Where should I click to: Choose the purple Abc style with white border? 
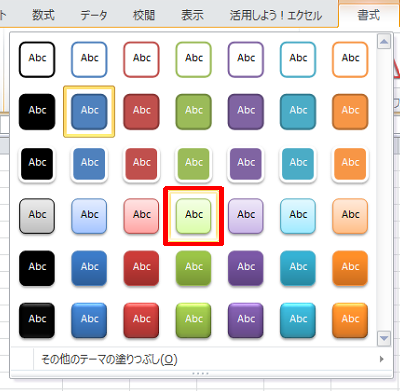point(246,164)
